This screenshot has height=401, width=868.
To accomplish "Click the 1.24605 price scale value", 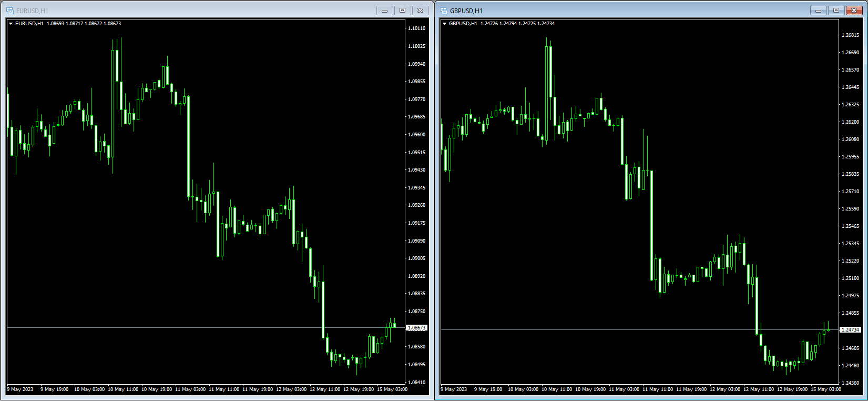I will [851, 348].
